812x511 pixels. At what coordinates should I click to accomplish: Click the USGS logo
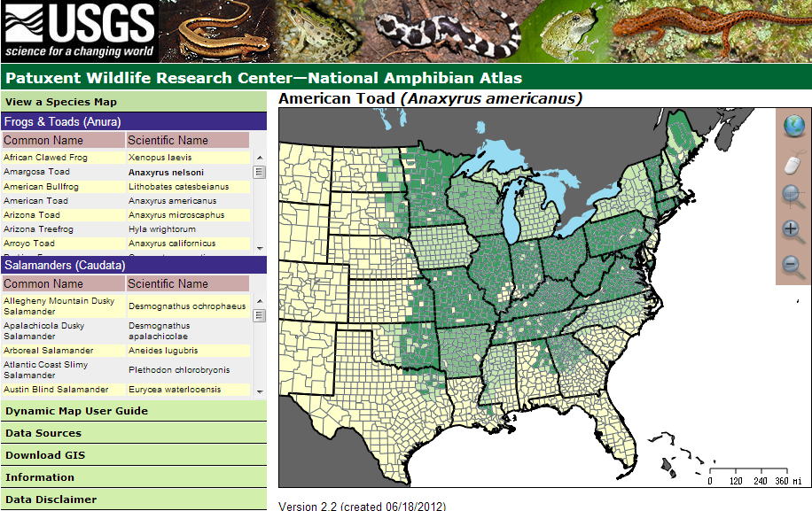(80, 31)
